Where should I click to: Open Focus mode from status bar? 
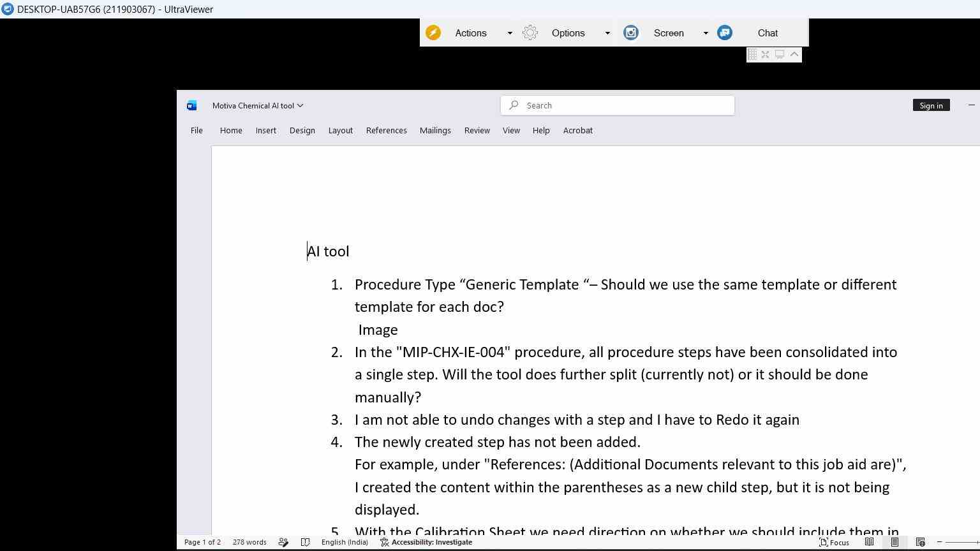pos(834,542)
